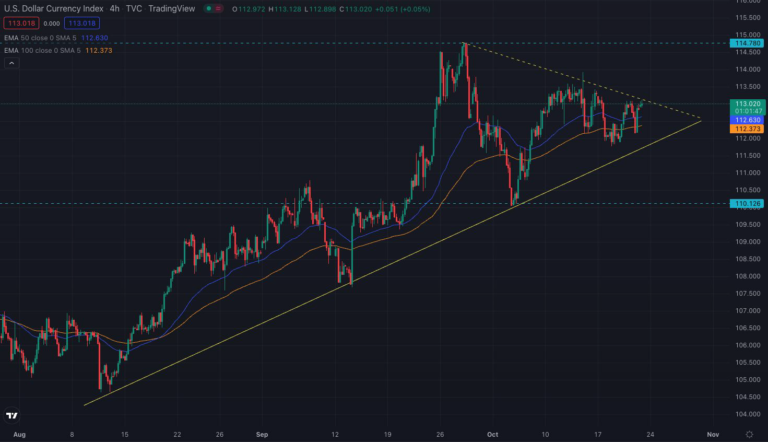Click the 115.500 level on the price axis
The height and width of the screenshot is (442, 768).
tap(748, 18)
